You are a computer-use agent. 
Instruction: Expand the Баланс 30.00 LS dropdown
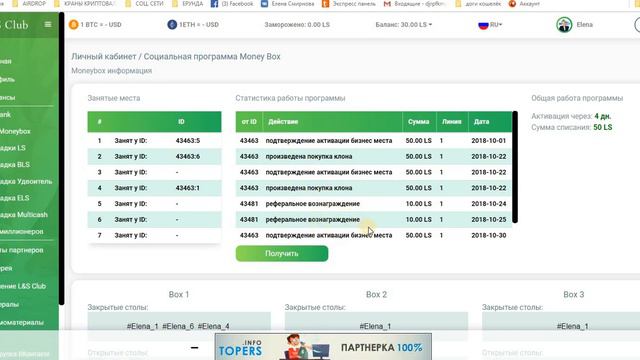(404, 24)
